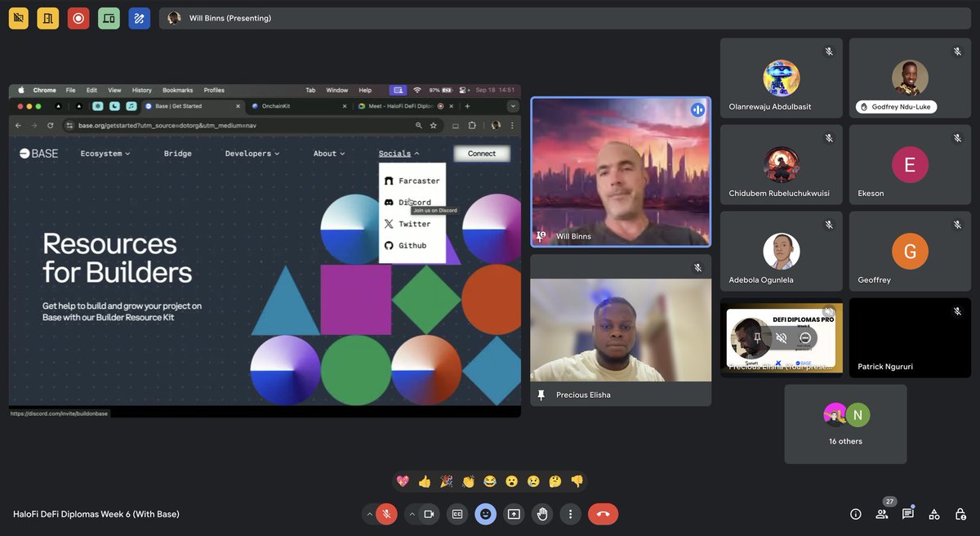The width and height of the screenshot is (980, 536).
Task: Send the thumbs up reaction
Action: (424, 482)
